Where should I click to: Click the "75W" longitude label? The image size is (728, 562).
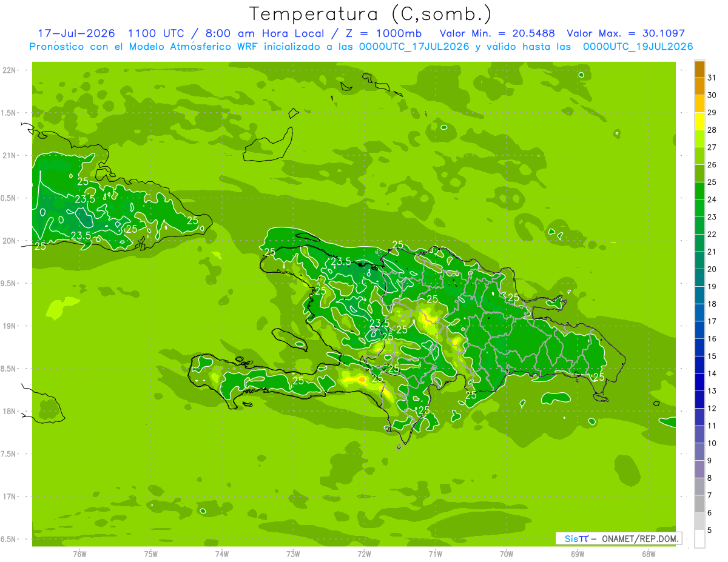point(151,554)
